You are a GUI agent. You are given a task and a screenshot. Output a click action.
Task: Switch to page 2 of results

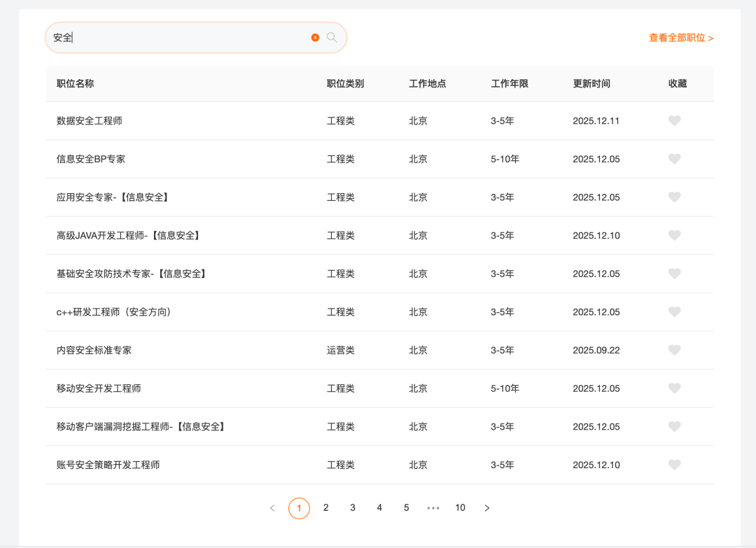pos(325,508)
